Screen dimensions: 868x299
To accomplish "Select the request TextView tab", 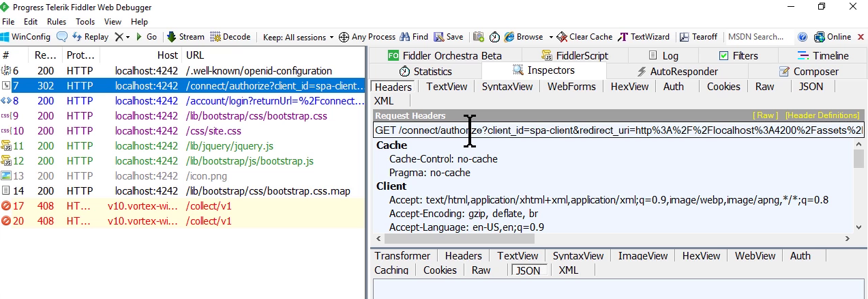I will point(447,87).
